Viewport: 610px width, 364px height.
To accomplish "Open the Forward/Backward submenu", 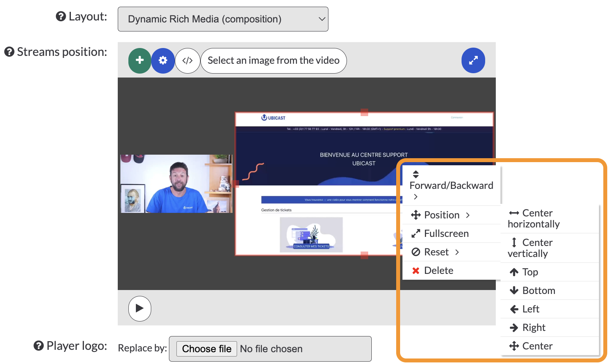I will pyautogui.click(x=451, y=185).
